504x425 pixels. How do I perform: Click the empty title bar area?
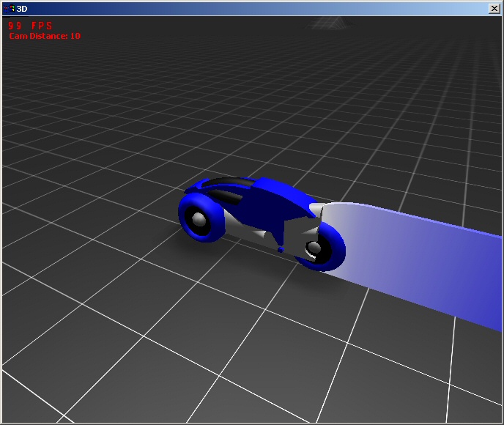[x=257, y=9]
